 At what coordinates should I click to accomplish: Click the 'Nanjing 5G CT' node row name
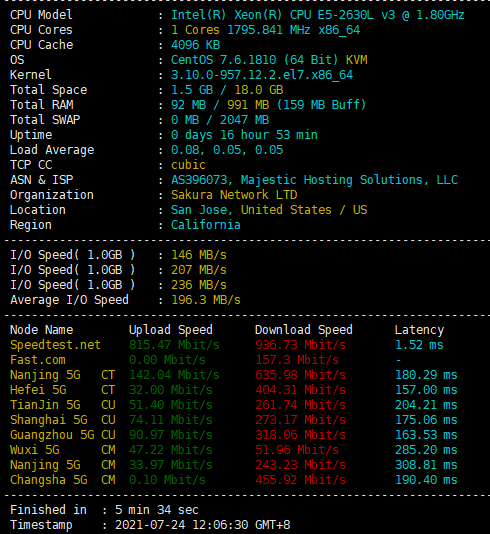point(63,375)
